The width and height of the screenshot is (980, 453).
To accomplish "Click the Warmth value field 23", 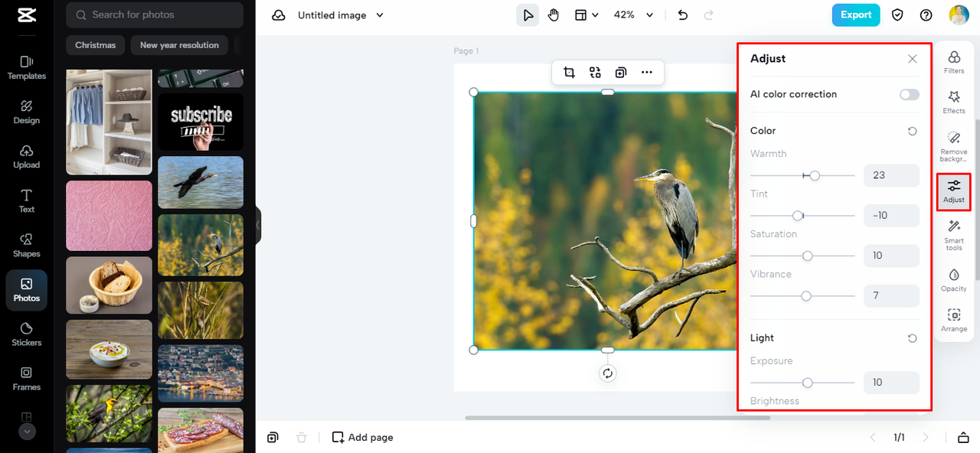I will [x=891, y=175].
